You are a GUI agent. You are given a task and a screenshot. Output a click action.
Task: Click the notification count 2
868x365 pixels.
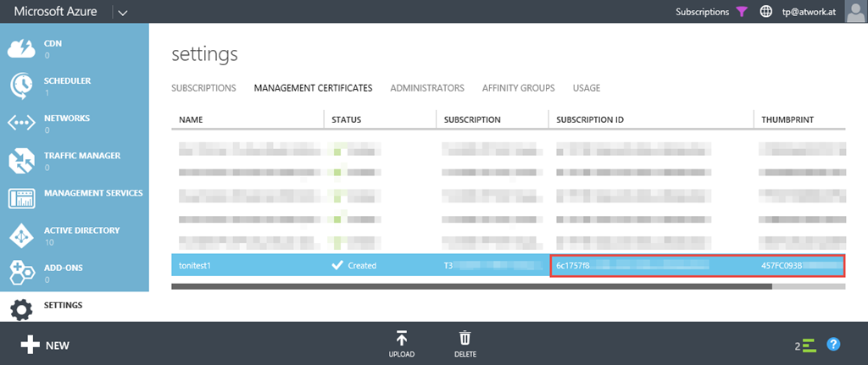click(798, 346)
